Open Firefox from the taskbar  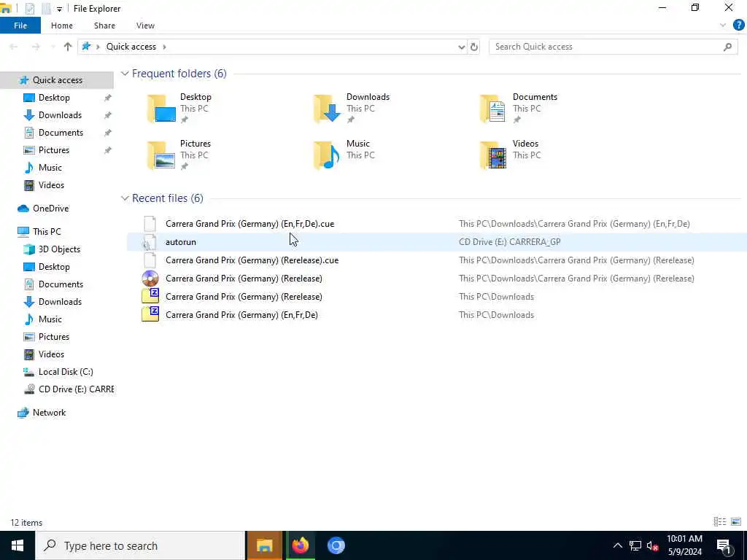pyautogui.click(x=300, y=545)
